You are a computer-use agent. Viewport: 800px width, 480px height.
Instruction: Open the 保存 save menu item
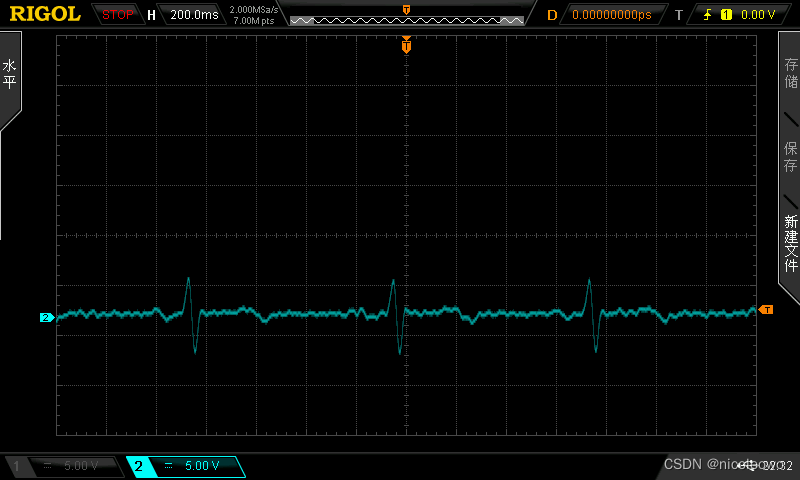click(x=791, y=157)
